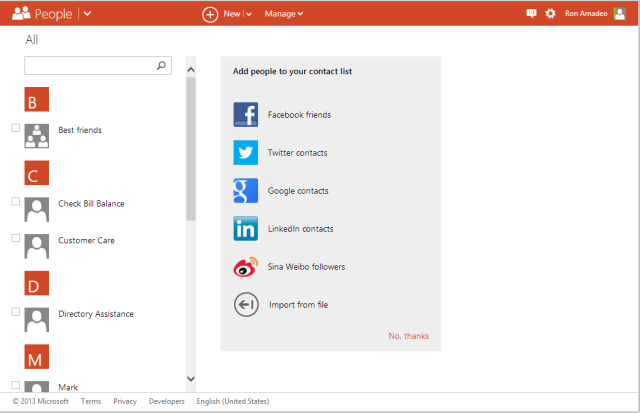The image size is (640, 413).
Task: Jump to letter B section tile
Action: 37,99
